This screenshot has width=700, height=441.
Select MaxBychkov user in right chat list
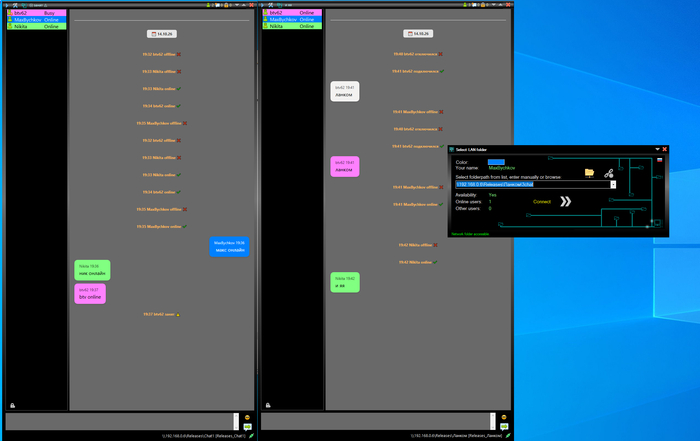click(x=292, y=19)
